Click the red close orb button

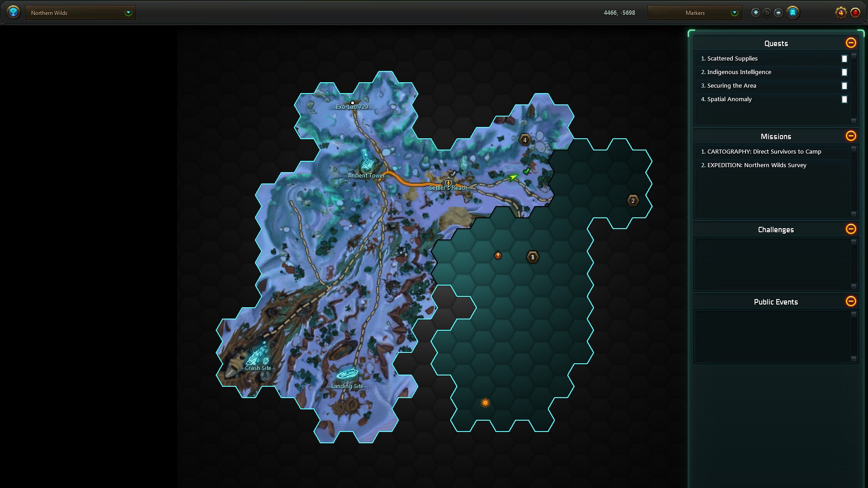click(x=855, y=13)
